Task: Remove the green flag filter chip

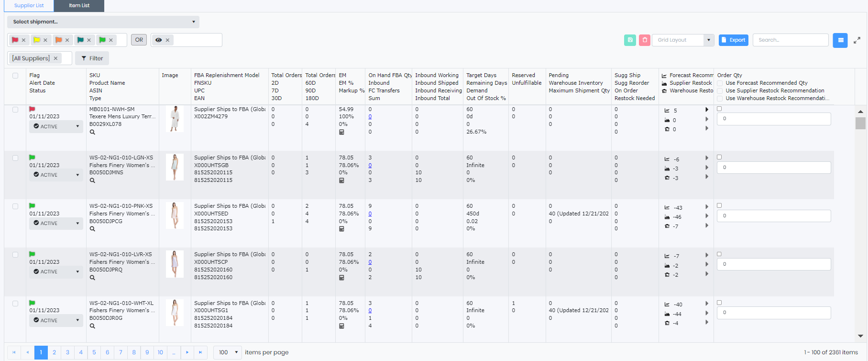Action: 111,40
